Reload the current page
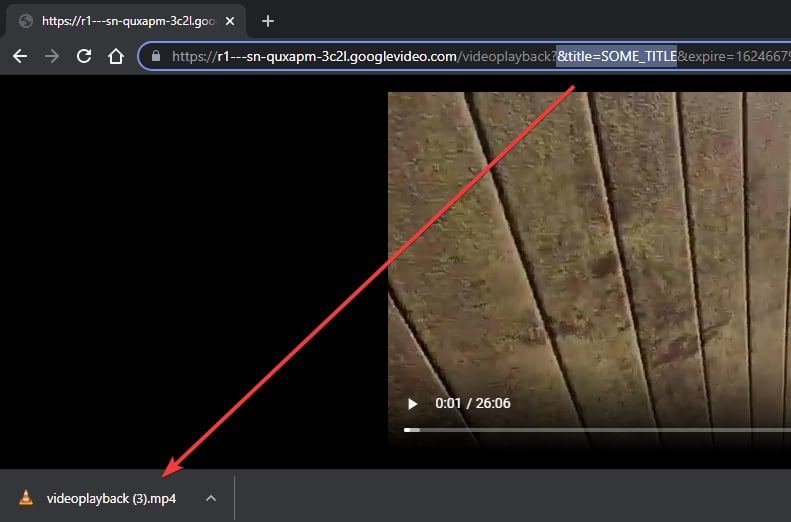 [84, 56]
